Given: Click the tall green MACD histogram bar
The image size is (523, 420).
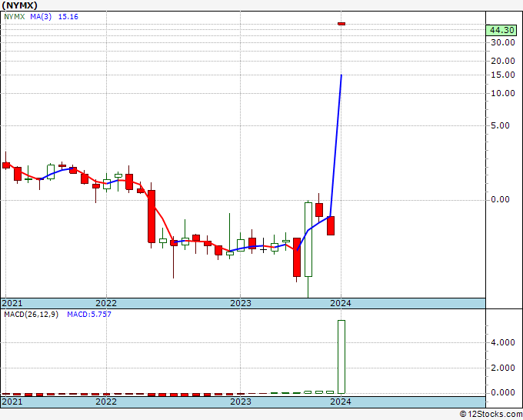Looking at the screenshot, I should (341, 357).
